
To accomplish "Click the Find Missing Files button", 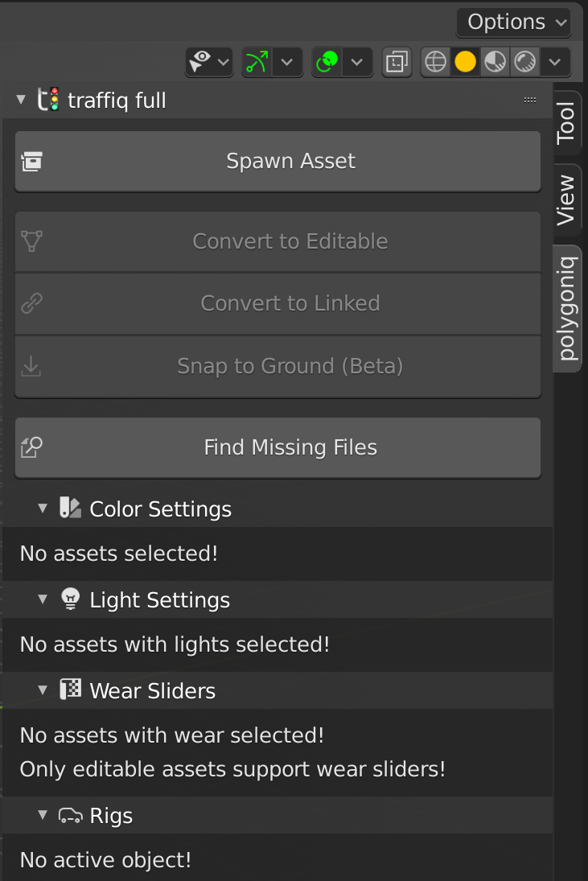I will 278,447.
